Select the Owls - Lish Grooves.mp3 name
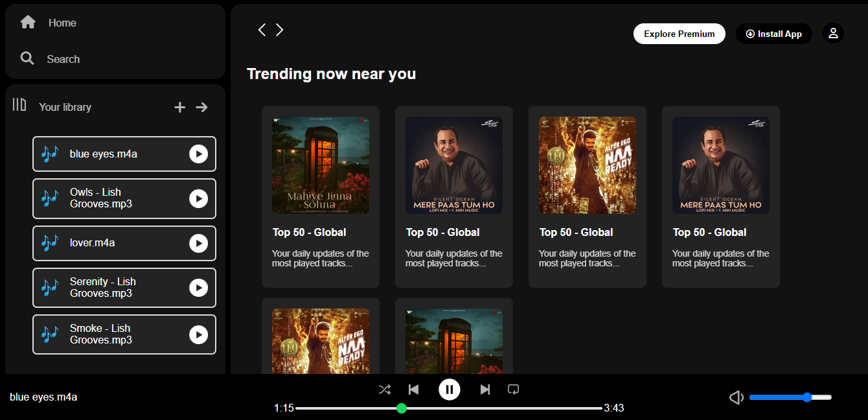Viewport: 868px width, 420px height. [101, 198]
